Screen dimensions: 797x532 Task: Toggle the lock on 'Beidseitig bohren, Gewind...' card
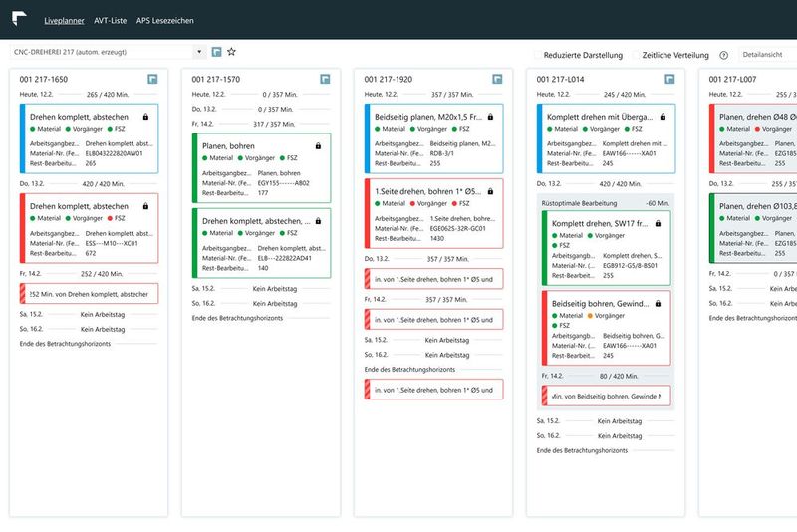pos(658,303)
